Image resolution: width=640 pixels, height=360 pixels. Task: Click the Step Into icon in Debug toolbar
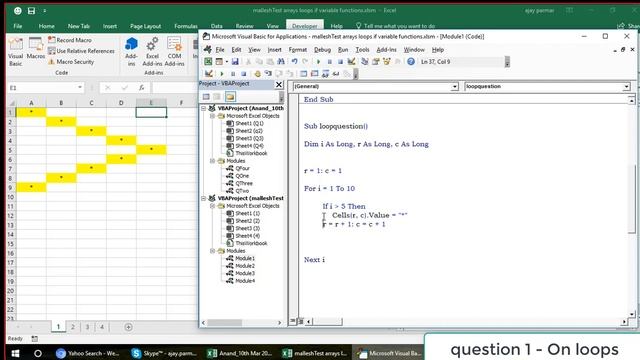pyautogui.click(x=268, y=74)
